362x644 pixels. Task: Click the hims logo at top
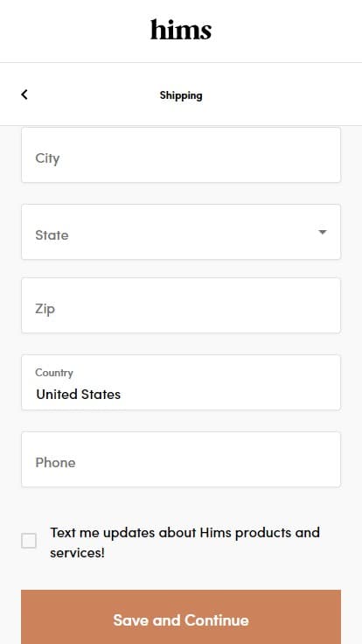181,30
